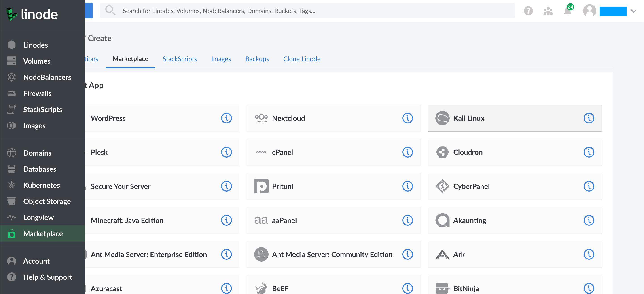The image size is (644, 294).
Task: Go to Kubernetes in sidebar
Action: (x=42, y=185)
